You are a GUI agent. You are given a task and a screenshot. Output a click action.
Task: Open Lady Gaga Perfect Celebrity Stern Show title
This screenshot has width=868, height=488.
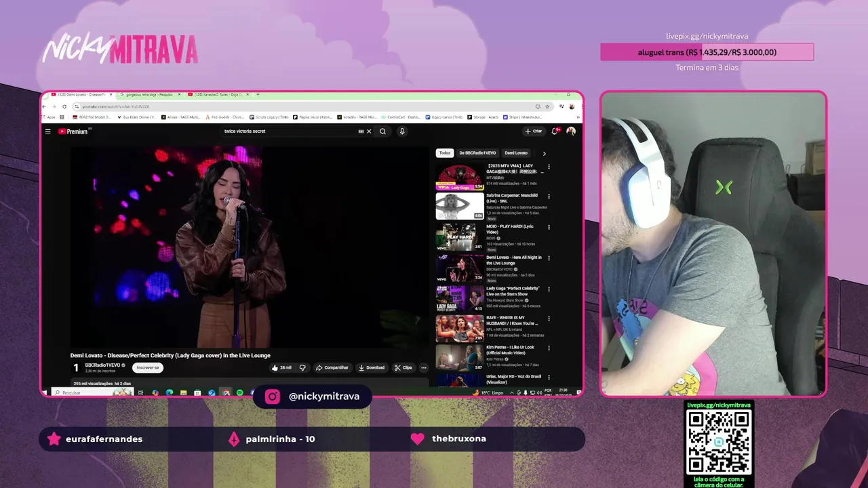point(514,291)
